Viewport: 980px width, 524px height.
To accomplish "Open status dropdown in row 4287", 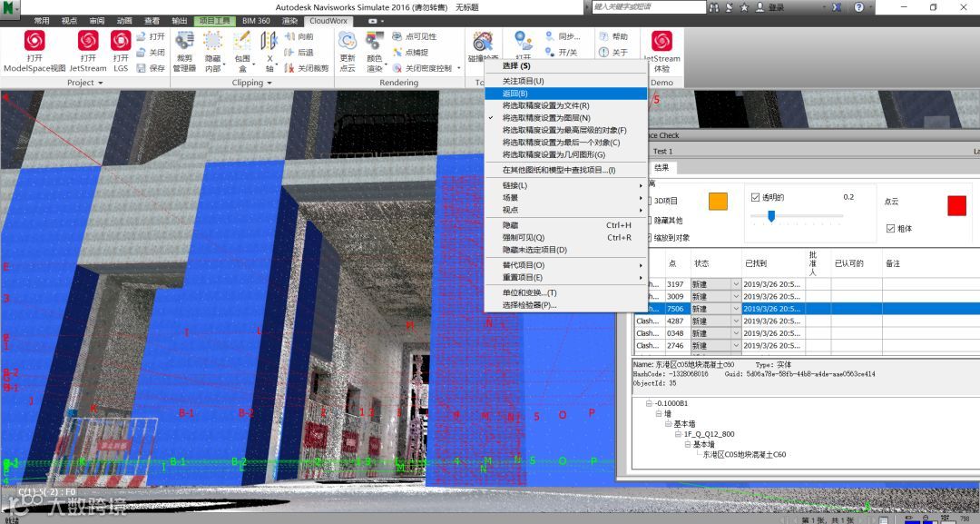I will pyautogui.click(x=736, y=321).
